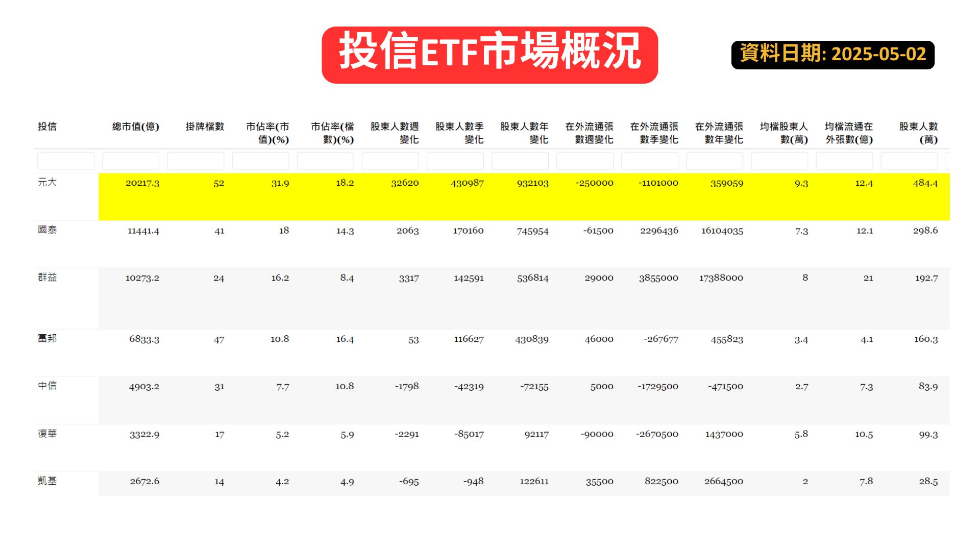The width and height of the screenshot is (980, 551).
Task: Sort by 掛牌檔數 column header
Action: tap(205, 127)
